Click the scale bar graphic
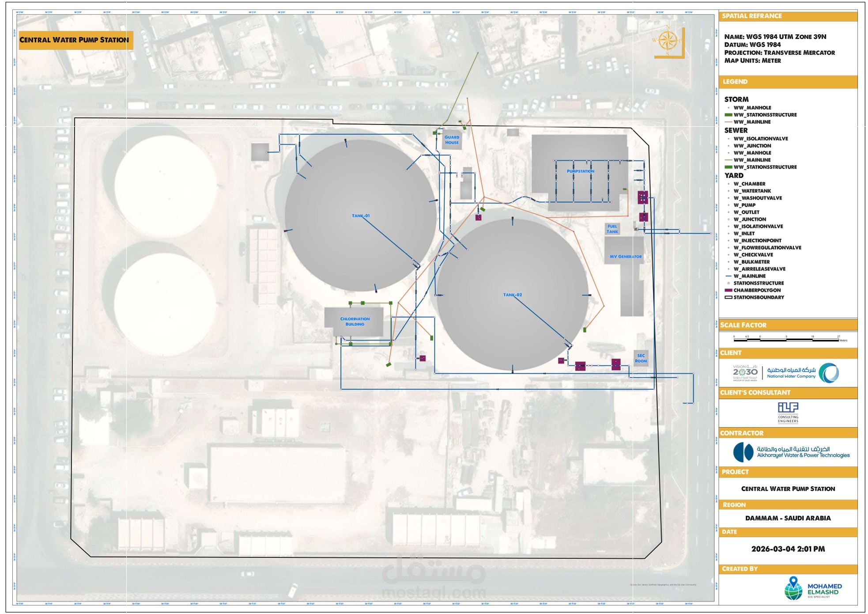This screenshot has height=614, width=868. (790, 339)
